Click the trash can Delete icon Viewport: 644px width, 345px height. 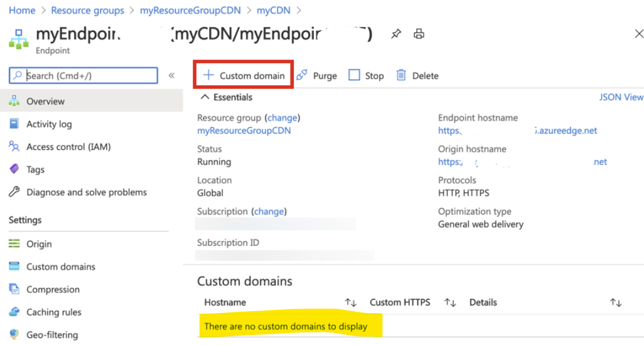point(401,75)
